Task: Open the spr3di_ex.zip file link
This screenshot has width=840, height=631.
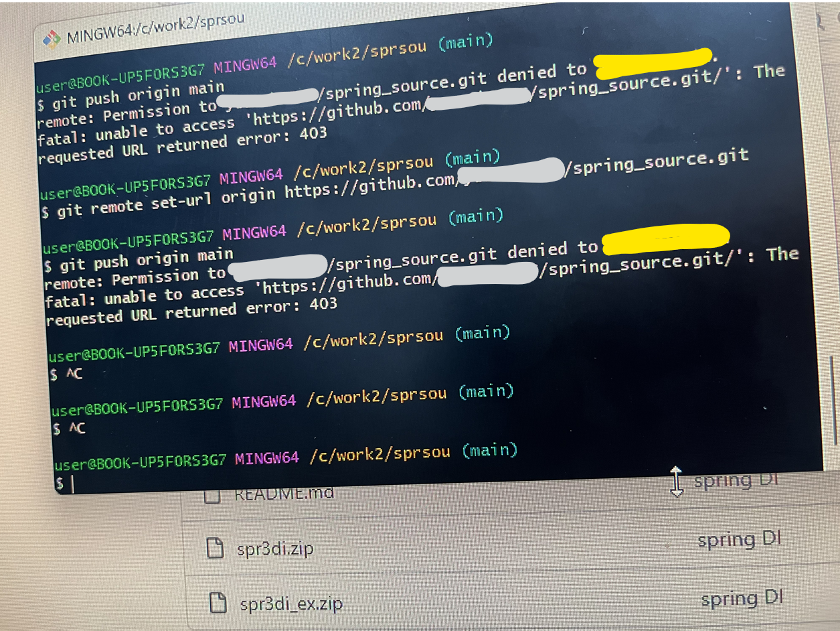Action: pyautogui.click(x=291, y=604)
